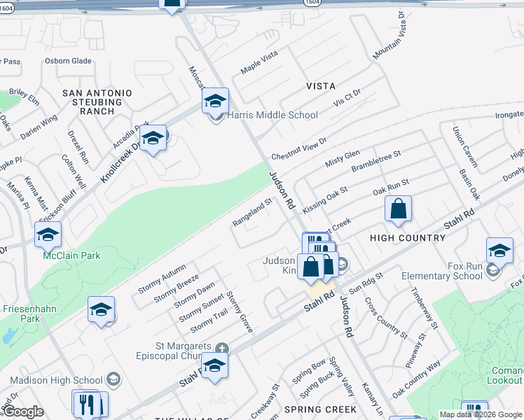
Task: Select the Maple Vista street label
Action: pyautogui.click(x=259, y=62)
